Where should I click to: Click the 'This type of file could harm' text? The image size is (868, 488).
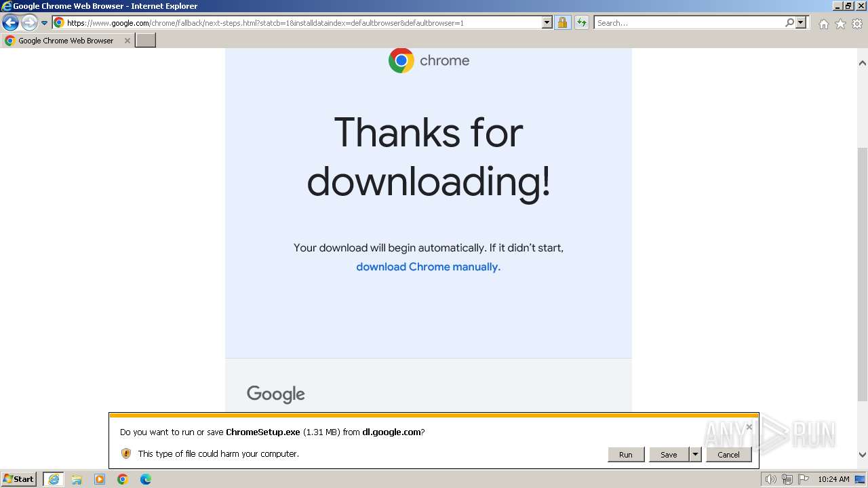click(x=218, y=453)
